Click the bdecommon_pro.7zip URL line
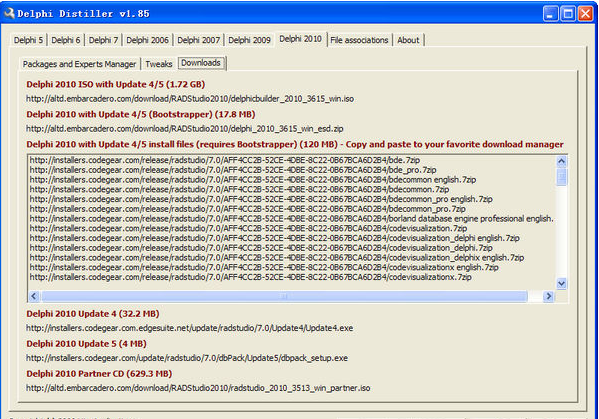 click(x=247, y=209)
